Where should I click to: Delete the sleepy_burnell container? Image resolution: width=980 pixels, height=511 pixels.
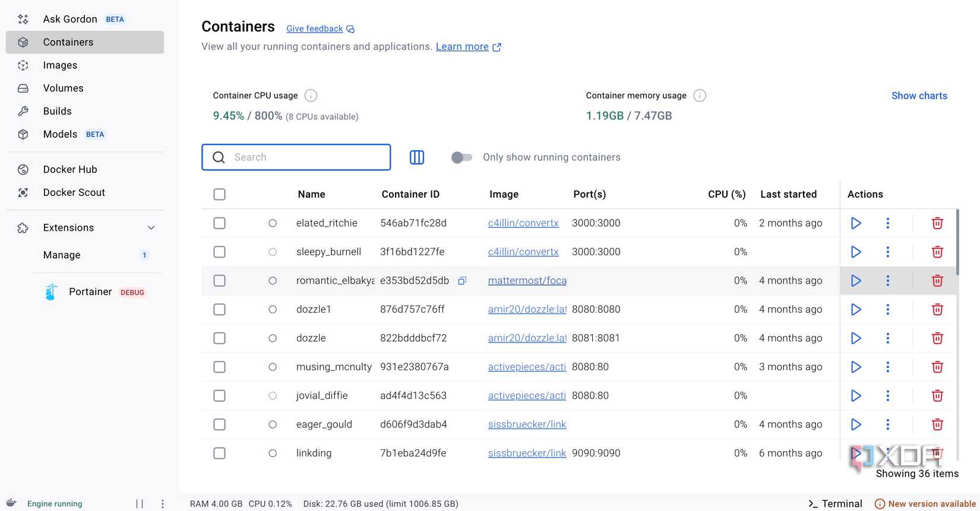tap(937, 252)
